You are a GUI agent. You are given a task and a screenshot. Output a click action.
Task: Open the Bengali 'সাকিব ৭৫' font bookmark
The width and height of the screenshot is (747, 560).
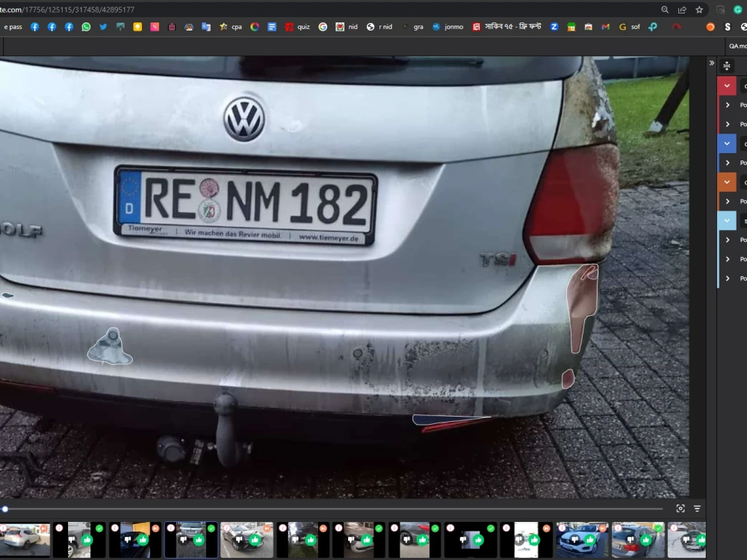[x=507, y=27]
